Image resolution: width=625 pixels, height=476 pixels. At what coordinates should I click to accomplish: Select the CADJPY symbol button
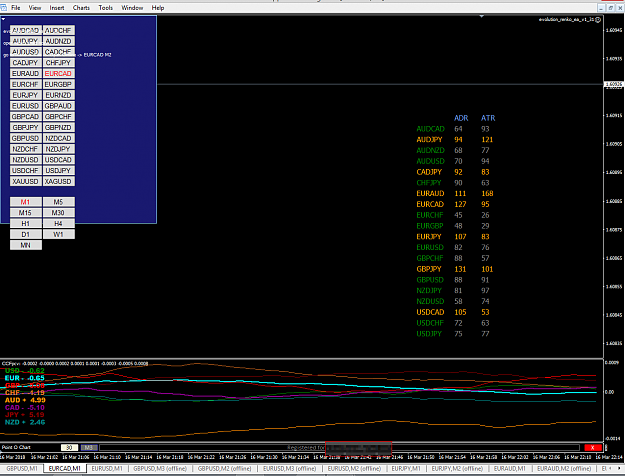point(26,63)
